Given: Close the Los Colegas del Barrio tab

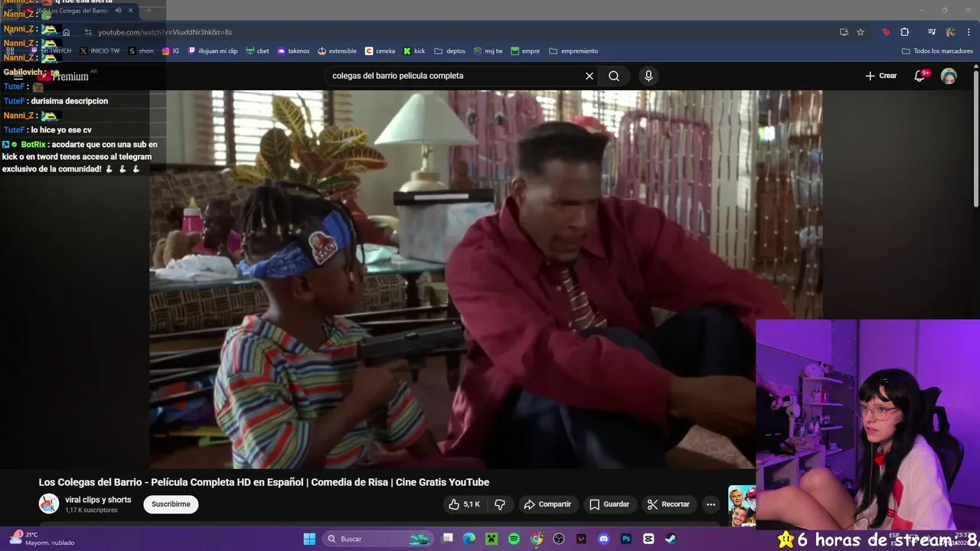Looking at the screenshot, I should click(x=131, y=11).
